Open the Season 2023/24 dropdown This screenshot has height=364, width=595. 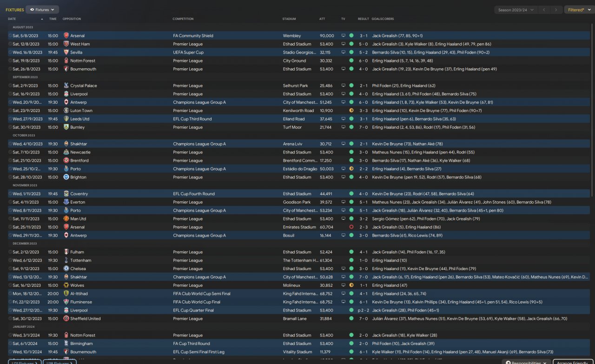pyautogui.click(x=516, y=10)
